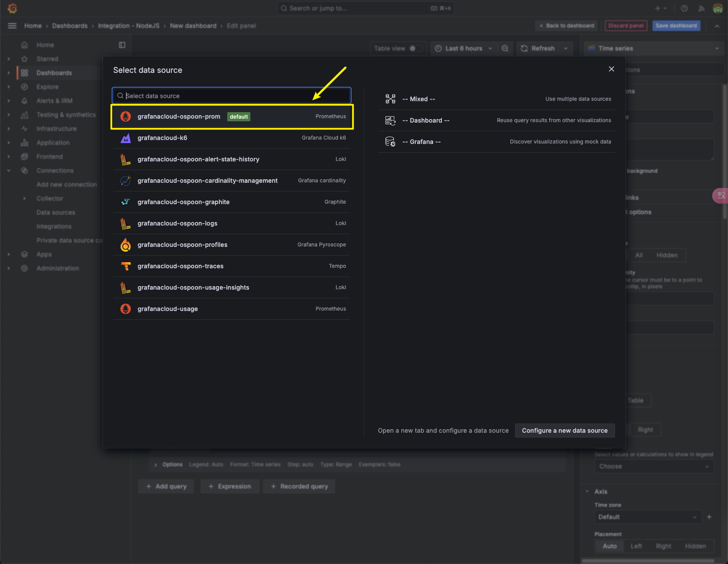Open the user profile avatar

[718, 8]
